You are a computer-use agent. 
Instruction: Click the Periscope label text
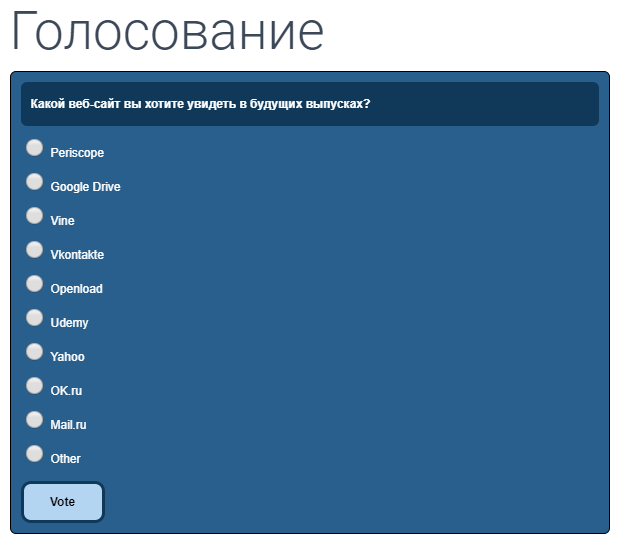pyautogui.click(x=77, y=153)
